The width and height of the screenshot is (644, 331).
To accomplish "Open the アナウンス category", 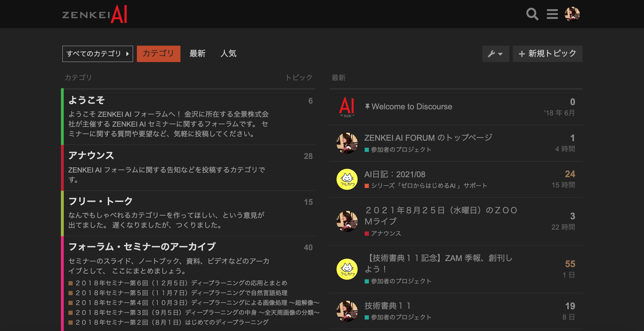I will point(91,155).
